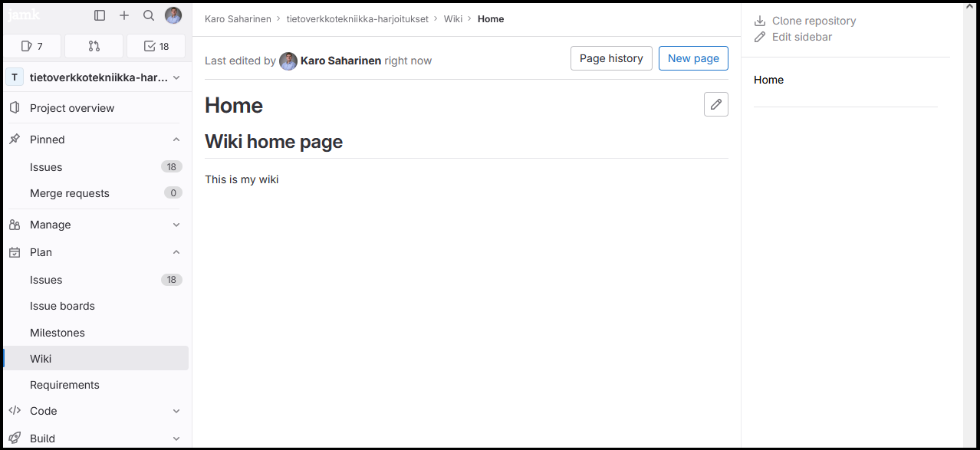Click the jamk logo
The image size is (980, 450).
24,15
